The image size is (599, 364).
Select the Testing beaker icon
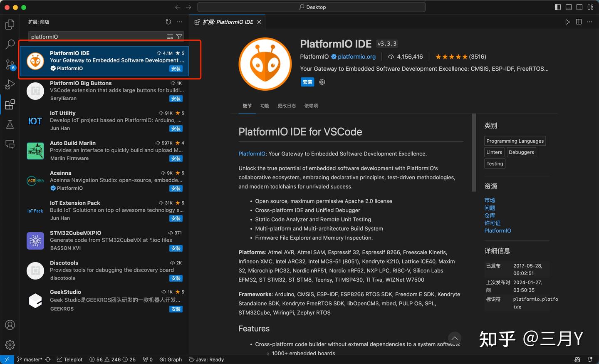pos(10,124)
